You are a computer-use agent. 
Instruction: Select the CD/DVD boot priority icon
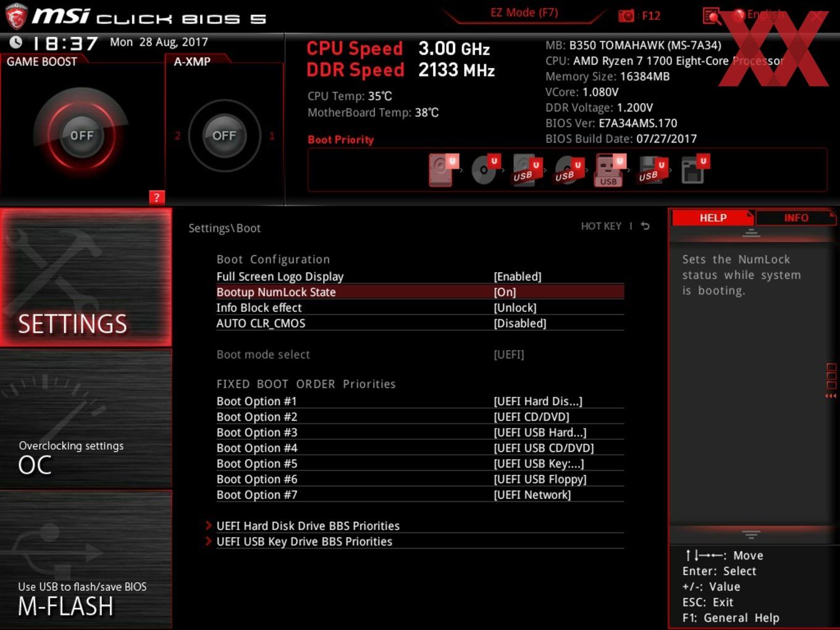point(485,170)
